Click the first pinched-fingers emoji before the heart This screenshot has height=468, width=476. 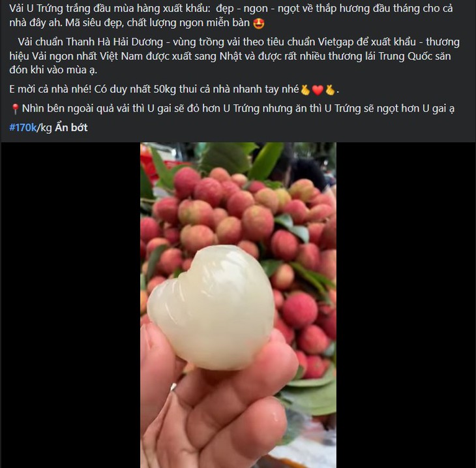tap(305, 90)
